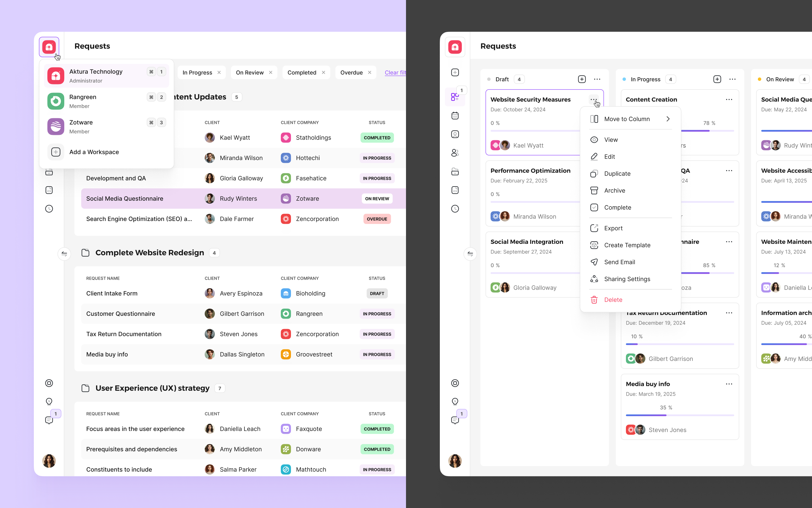Switch to Rangreen workspace
Viewport: 812px width, 508px height.
point(106,101)
